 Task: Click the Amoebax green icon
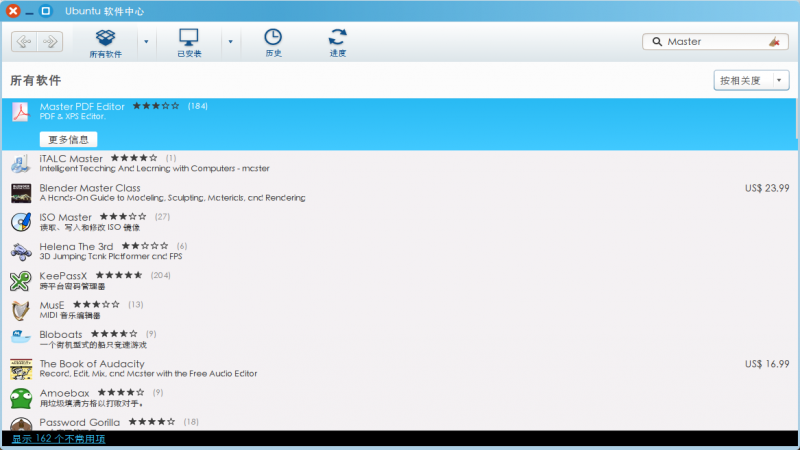point(21,398)
